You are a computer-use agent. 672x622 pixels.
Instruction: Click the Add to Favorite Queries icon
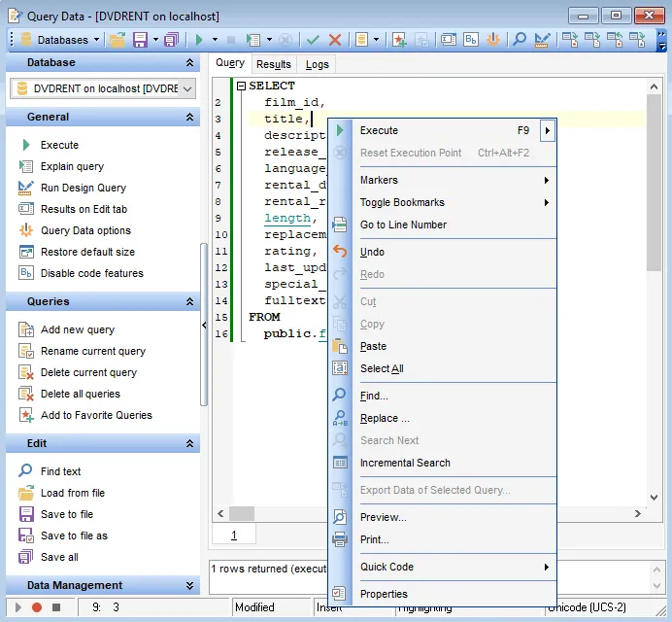[26, 415]
